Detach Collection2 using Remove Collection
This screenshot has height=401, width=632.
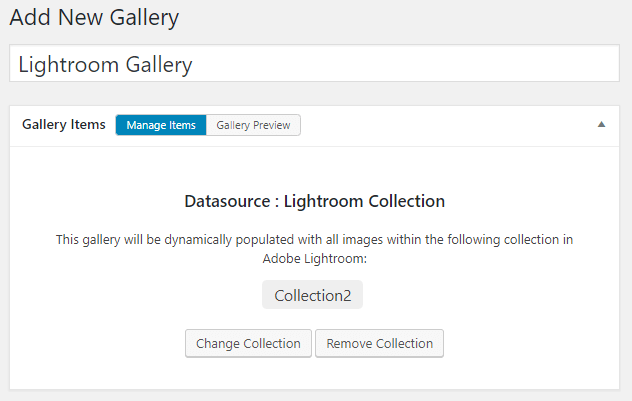(x=379, y=343)
